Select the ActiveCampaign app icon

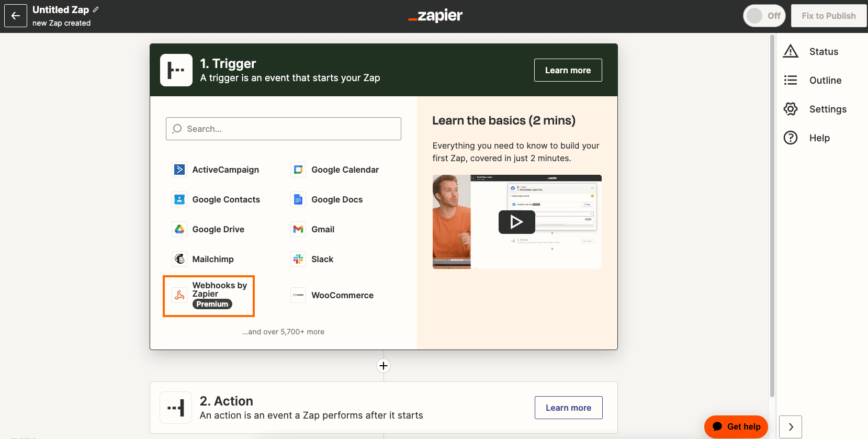point(179,170)
